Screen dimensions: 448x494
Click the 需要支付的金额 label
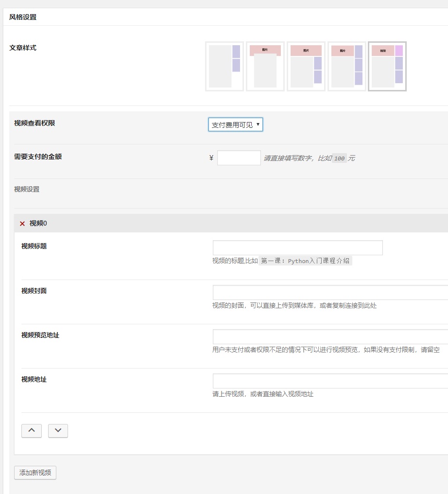click(38, 157)
